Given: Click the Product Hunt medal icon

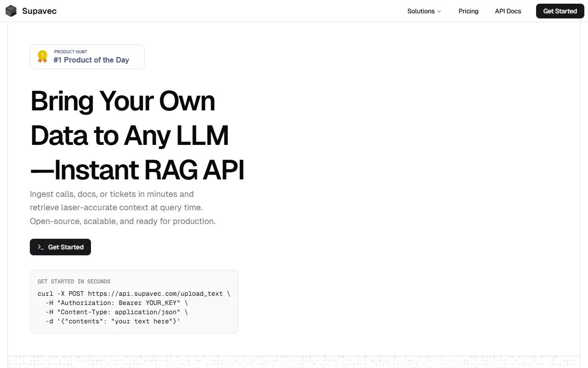Looking at the screenshot, I should pos(43,57).
